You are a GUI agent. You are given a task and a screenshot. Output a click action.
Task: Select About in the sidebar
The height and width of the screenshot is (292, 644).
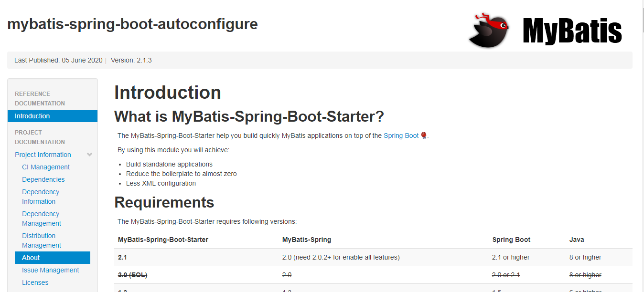pos(53,258)
